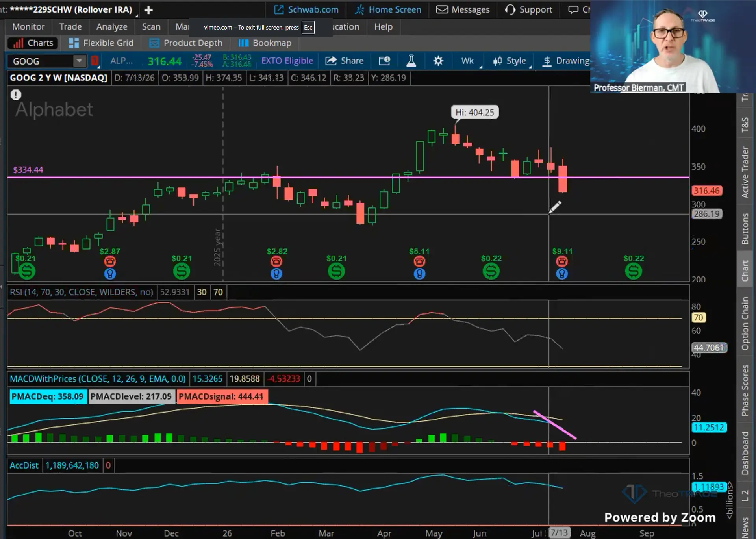Click the earnings phone icon under $5.11
The width and height of the screenshot is (756, 539).
(419, 261)
